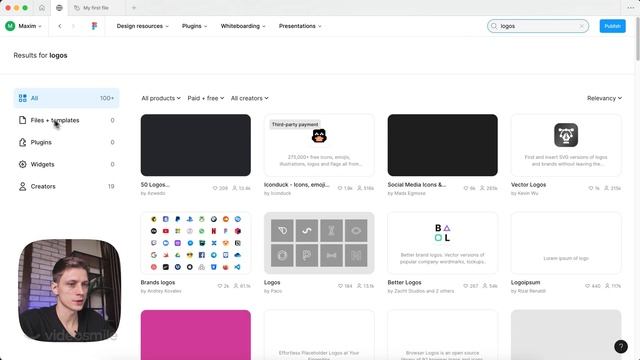Open the home icon in the tab bar

42,8
